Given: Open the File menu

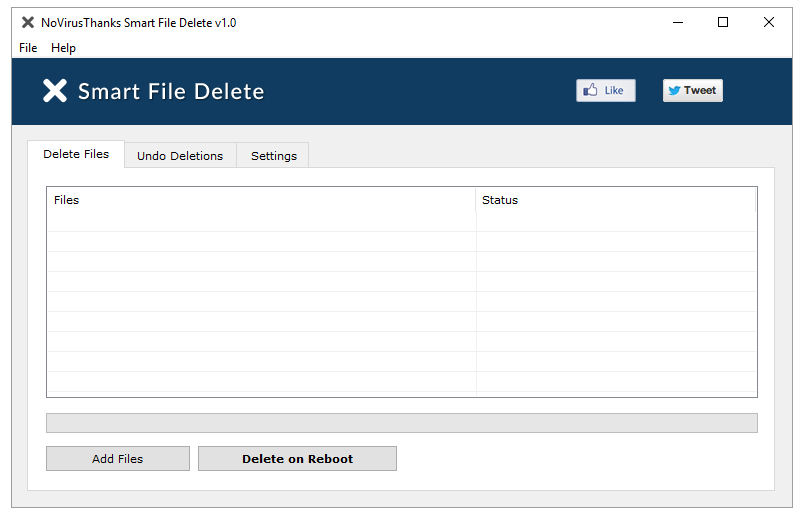Looking at the screenshot, I should (x=28, y=48).
